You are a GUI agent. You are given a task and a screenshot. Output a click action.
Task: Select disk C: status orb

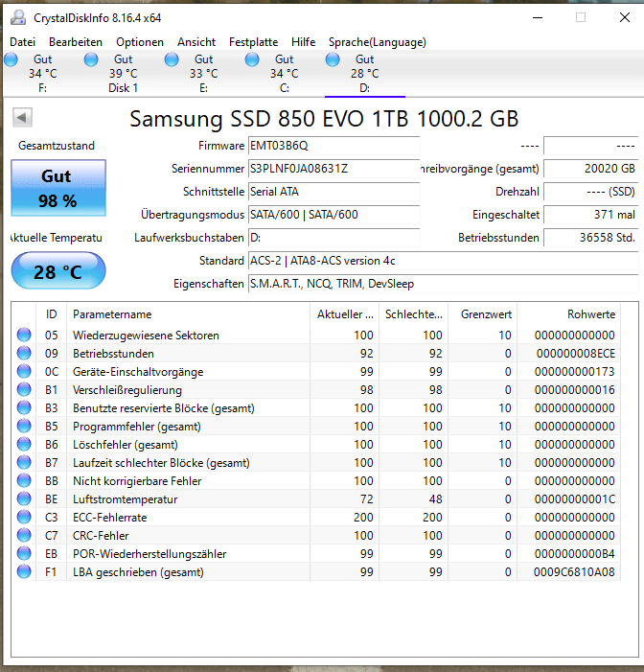pos(252,59)
